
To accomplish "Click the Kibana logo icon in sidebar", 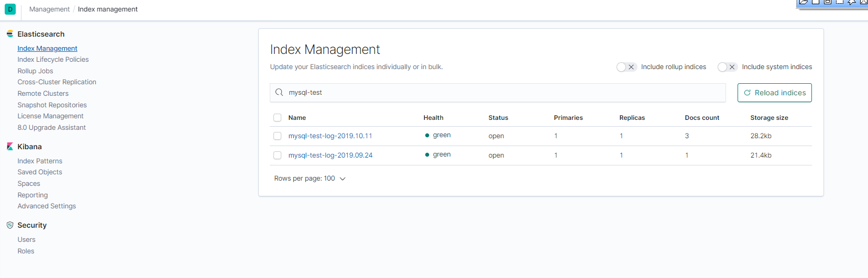I will tap(9, 147).
